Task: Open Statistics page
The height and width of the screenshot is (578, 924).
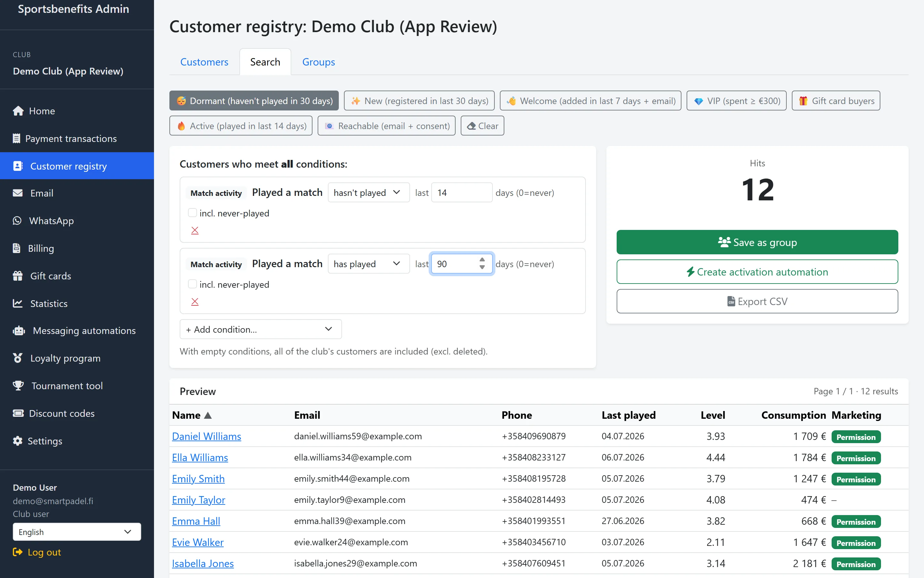Action: 77,303
